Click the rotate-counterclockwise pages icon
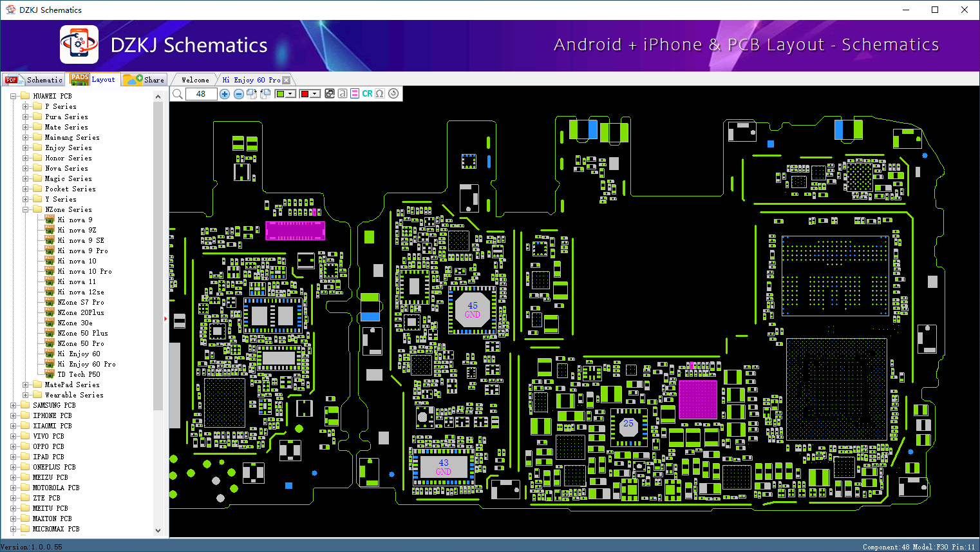980x552 pixels. tap(265, 94)
